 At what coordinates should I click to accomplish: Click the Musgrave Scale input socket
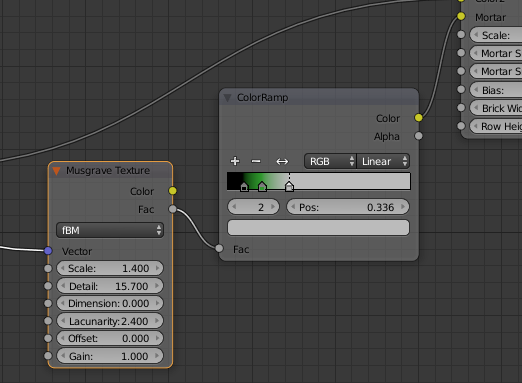(48, 268)
